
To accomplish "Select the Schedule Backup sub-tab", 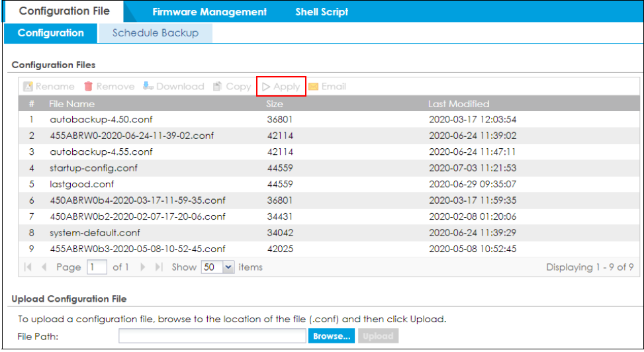I will tap(155, 33).
